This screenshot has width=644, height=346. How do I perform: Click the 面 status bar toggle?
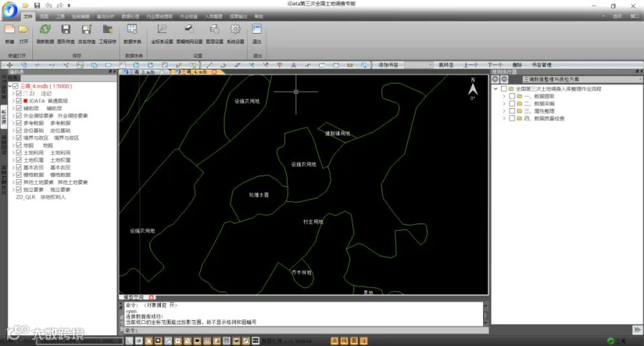click(x=354, y=341)
